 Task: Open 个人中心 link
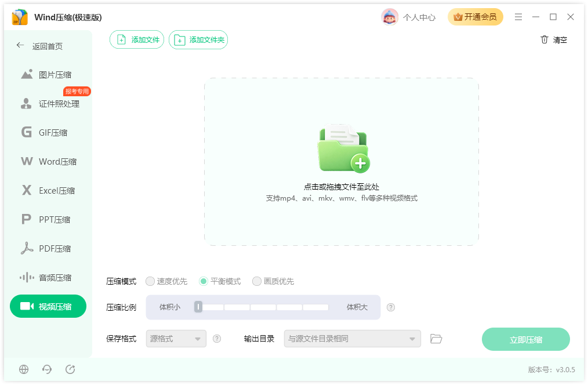[x=419, y=17]
